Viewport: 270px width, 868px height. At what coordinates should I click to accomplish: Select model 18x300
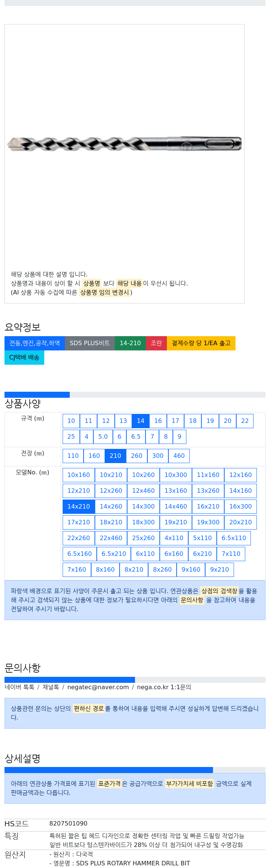[143, 522]
